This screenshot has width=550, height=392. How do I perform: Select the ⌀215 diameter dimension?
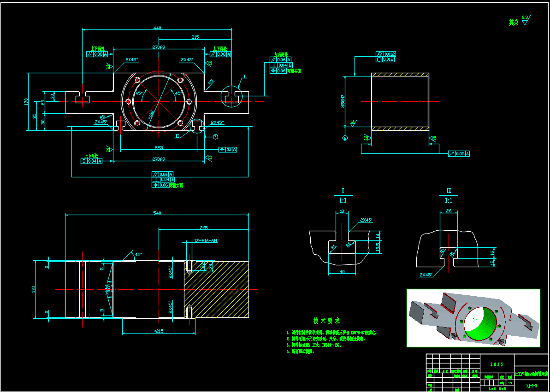point(159,331)
